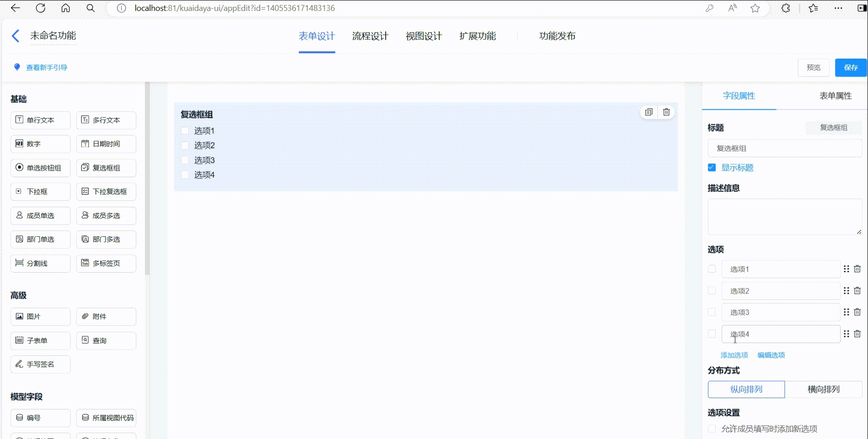Open 功能发布 tab

(557, 36)
